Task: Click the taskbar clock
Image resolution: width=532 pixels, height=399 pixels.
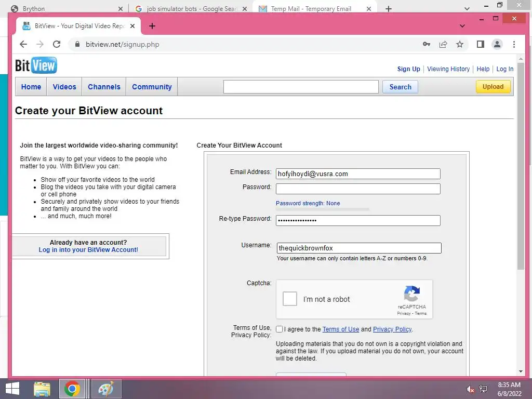Action: [x=509, y=389]
